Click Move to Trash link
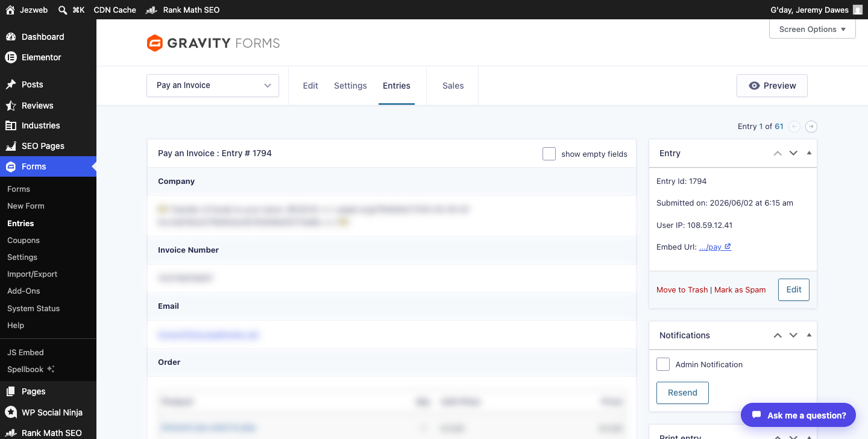The width and height of the screenshot is (868, 439). [x=682, y=290]
